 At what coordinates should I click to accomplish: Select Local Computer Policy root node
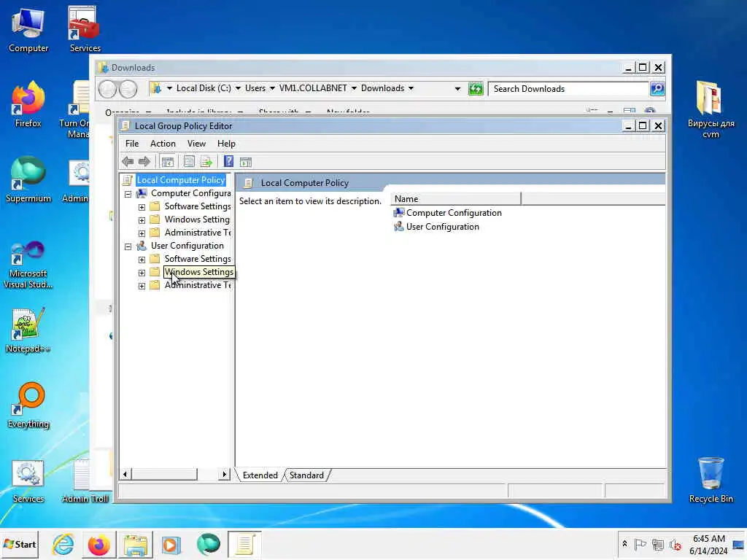(181, 180)
